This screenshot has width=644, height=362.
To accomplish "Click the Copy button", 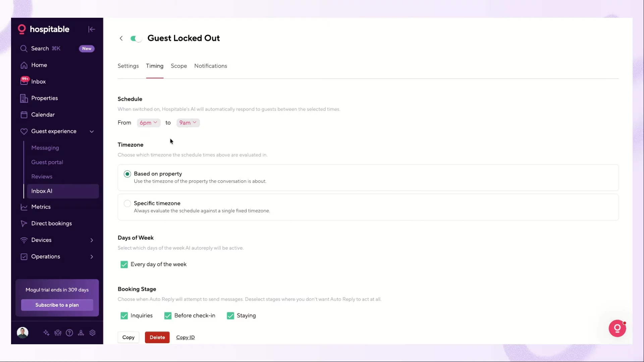I will point(128,338).
